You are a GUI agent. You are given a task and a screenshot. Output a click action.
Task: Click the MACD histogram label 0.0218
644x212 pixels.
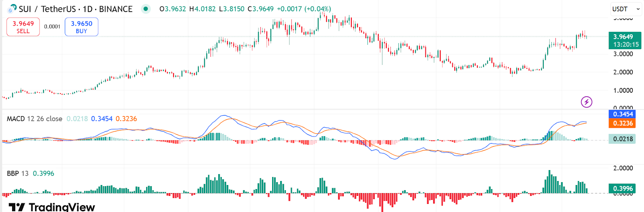[x=623, y=139]
